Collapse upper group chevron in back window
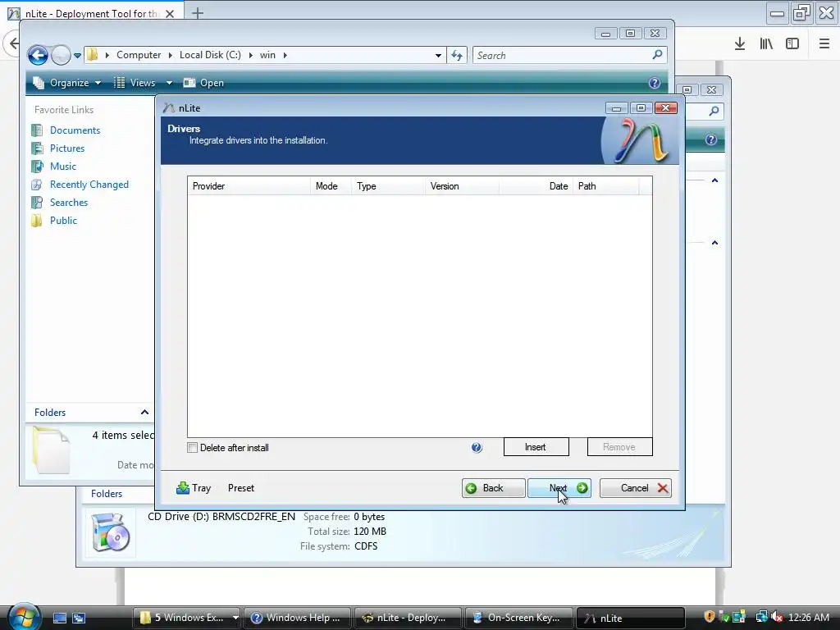Viewport: 840px width, 630px height. pos(714,180)
